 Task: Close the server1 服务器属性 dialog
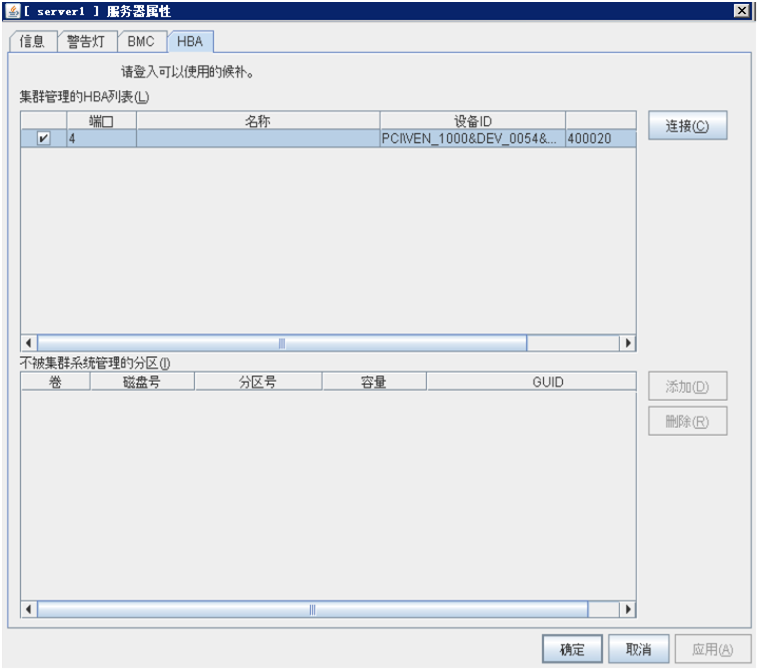coord(741,10)
